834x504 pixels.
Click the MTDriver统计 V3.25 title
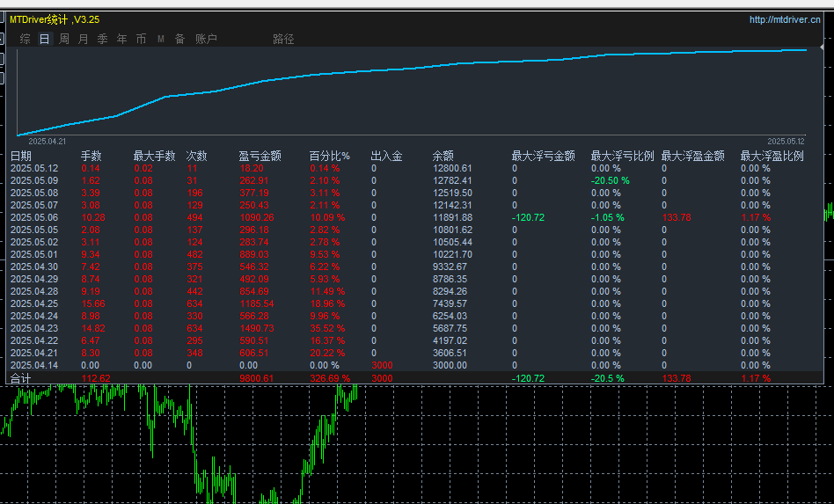point(55,19)
